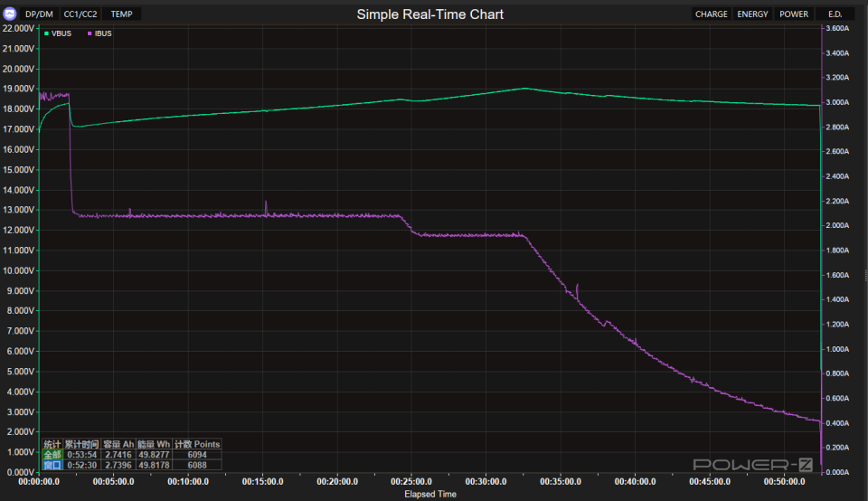Click the Simple Real-Time Chart title
Viewport: 868px width, 501px height.
tap(430, 14)
